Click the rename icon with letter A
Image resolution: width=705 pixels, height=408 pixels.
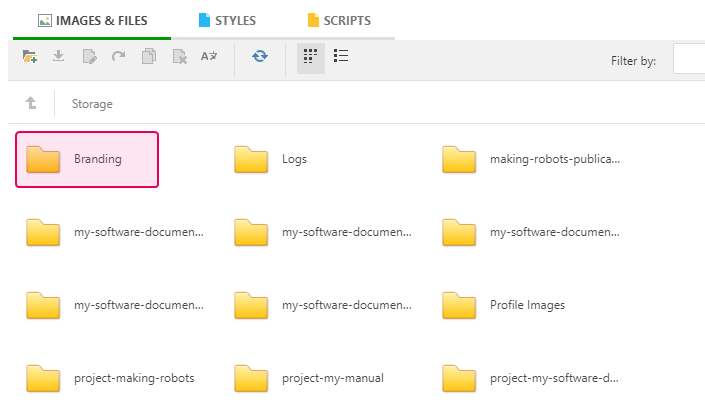click(209, 56)
